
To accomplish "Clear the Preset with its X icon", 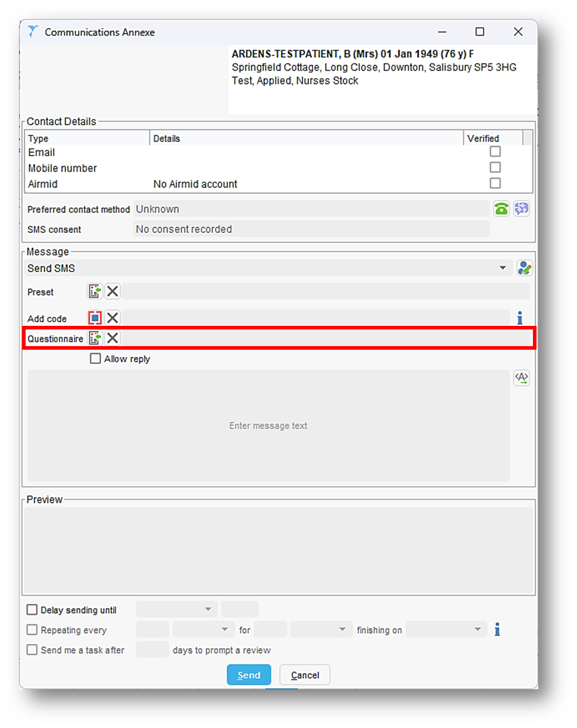I will click(113, 291).
